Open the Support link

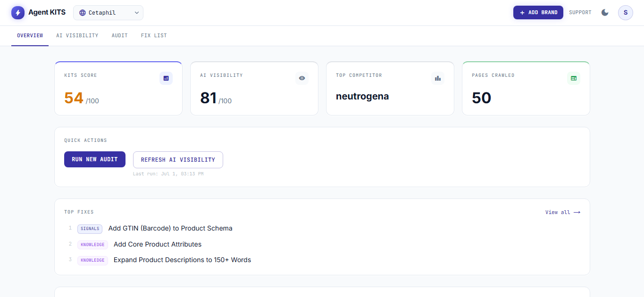(580, 13)
